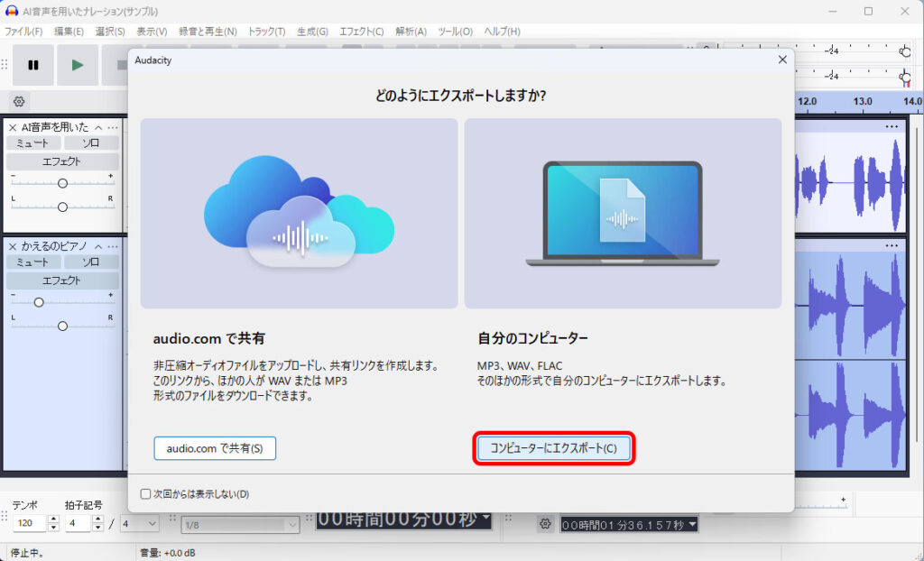Open timeline options gear above the tracks
Viewport: 924px width, 561px height.
coord(19,101)
